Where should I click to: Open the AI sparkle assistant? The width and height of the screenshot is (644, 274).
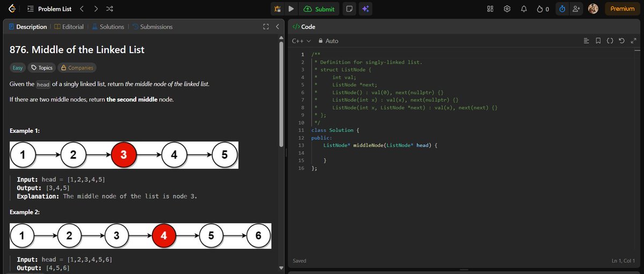click(x=365, y=9)
